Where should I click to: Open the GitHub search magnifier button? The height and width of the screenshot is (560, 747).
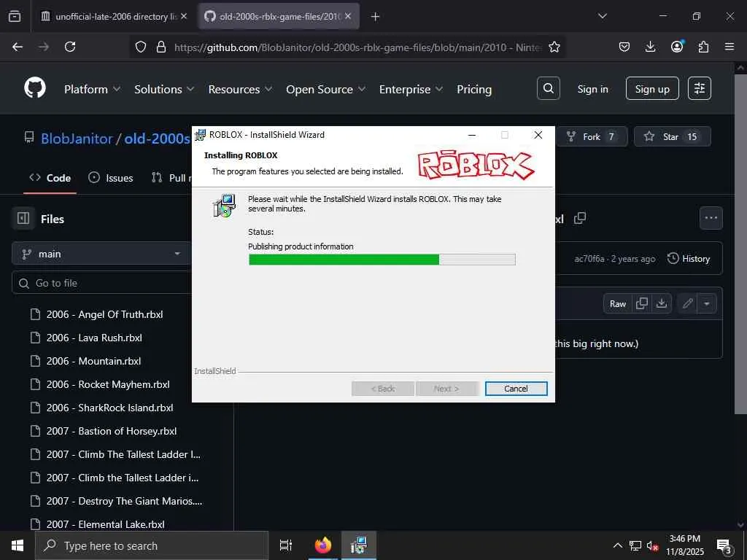point(549,88)
